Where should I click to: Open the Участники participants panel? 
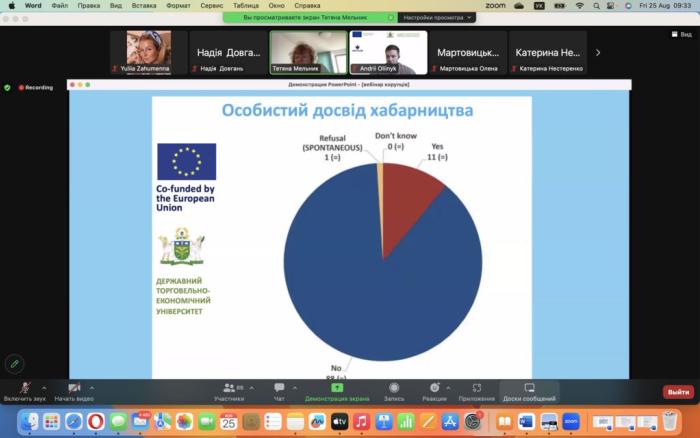[x=228, y=388]
